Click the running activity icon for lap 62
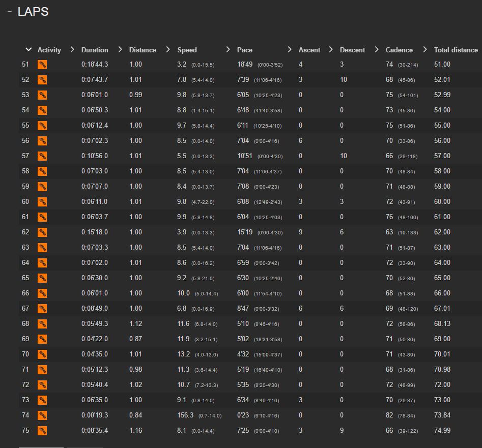 (42, 232)
